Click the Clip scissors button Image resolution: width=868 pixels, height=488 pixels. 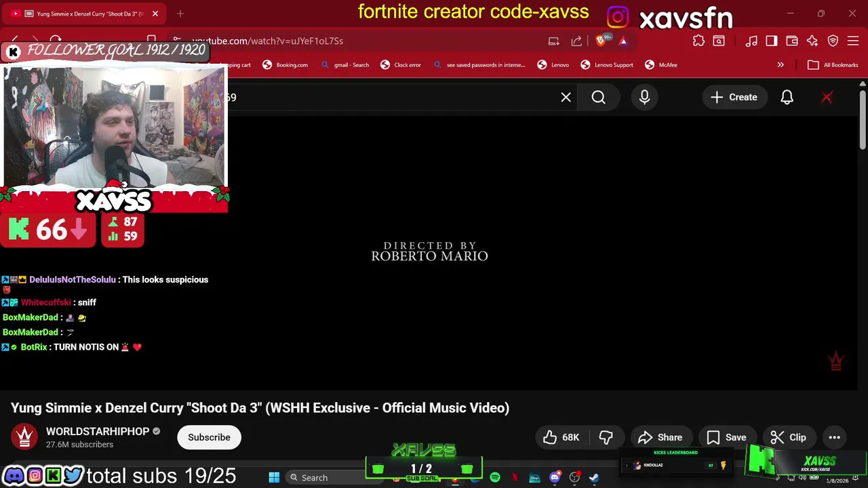tap(789, 437)
